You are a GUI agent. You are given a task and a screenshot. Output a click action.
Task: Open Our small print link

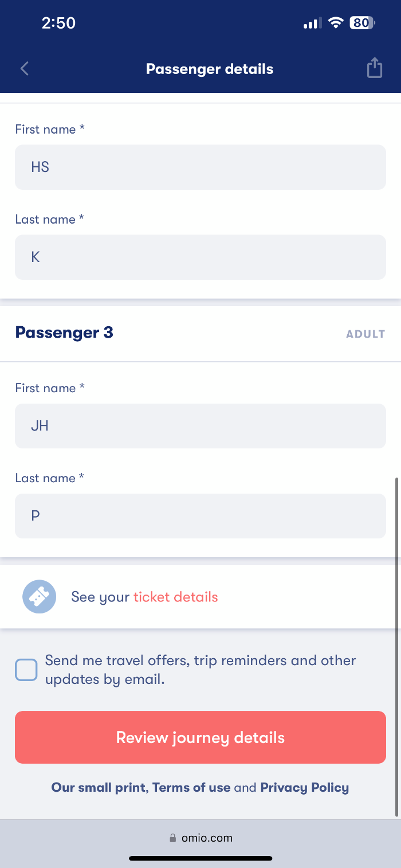click(99, 787)
